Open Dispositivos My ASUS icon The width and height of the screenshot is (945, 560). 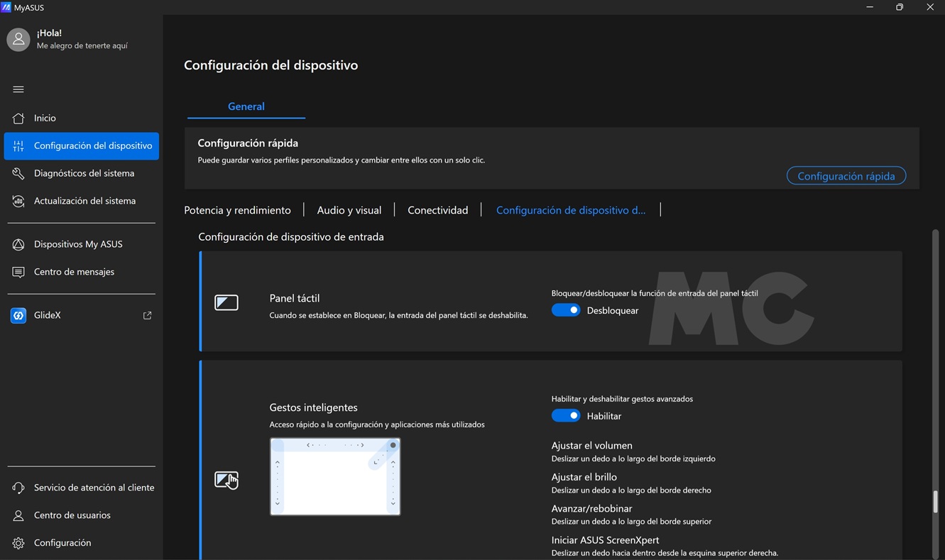tap(18, 244)
